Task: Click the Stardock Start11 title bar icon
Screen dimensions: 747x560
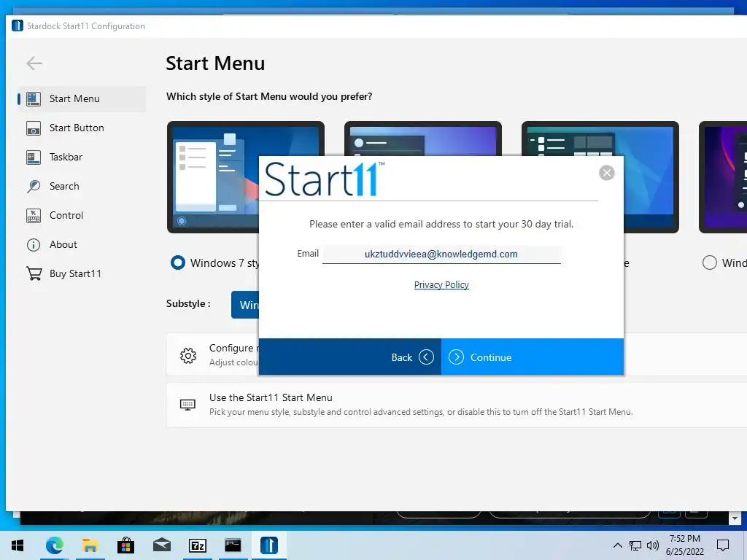Action: 18,26
